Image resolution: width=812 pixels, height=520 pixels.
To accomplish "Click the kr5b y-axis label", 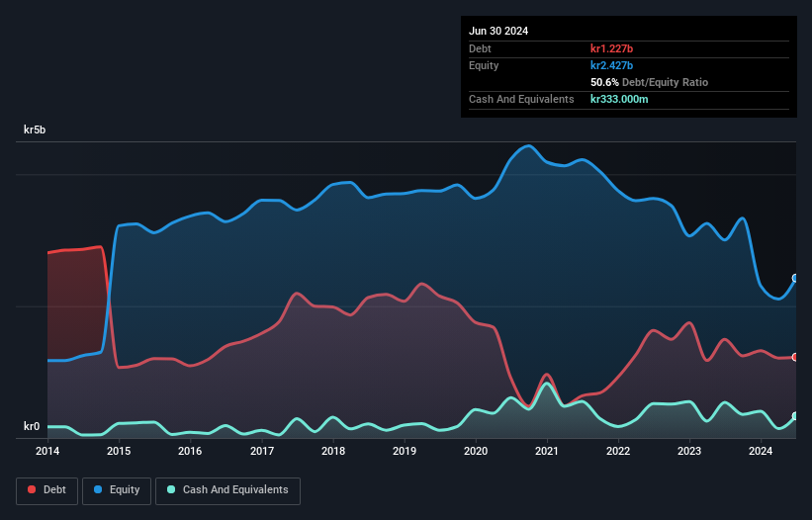I will 35,130.
